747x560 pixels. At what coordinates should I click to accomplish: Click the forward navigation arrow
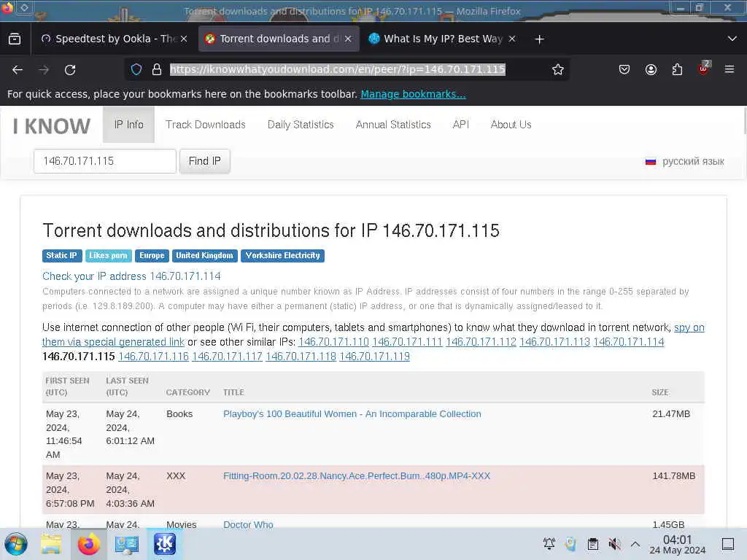44,70
